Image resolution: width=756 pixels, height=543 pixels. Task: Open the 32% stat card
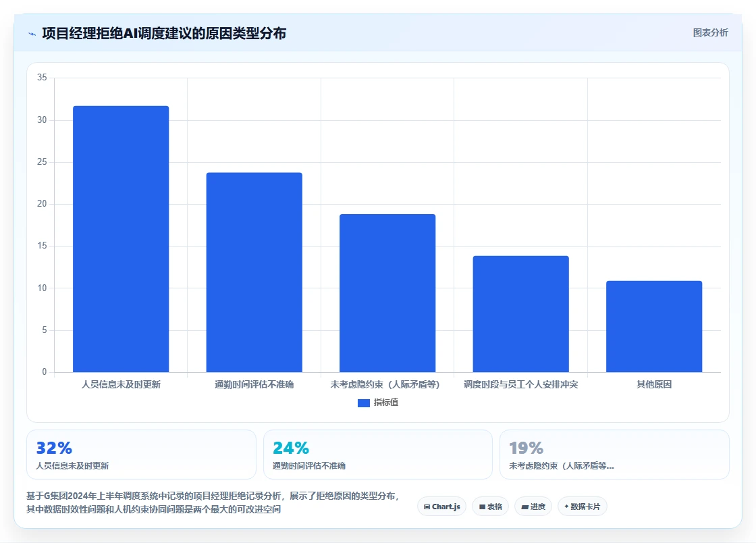click(141, 455)
